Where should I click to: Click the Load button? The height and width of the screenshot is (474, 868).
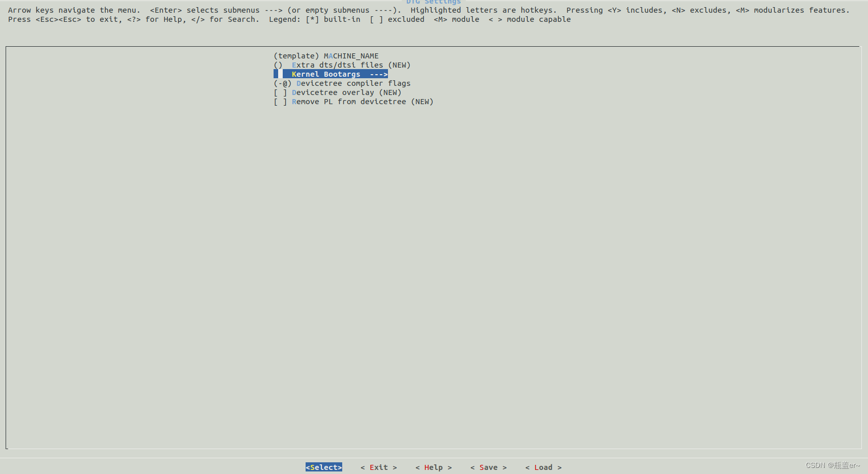(x=544, y=467)
